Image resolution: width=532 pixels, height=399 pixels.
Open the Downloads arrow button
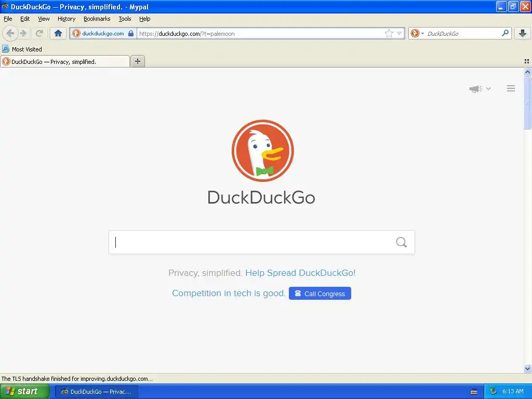pos(523,33)
